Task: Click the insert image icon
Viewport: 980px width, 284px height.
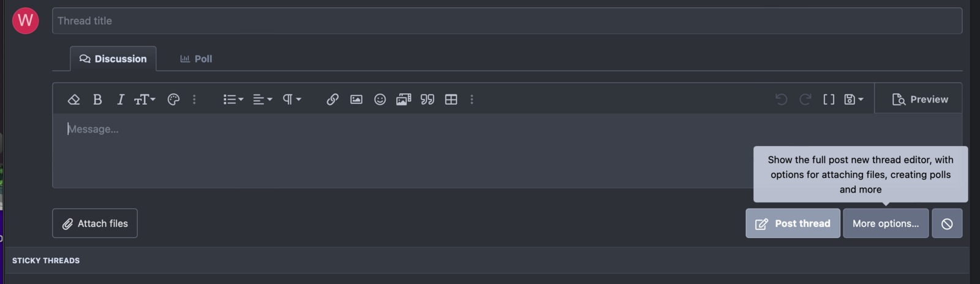Action: click(356, 99)
